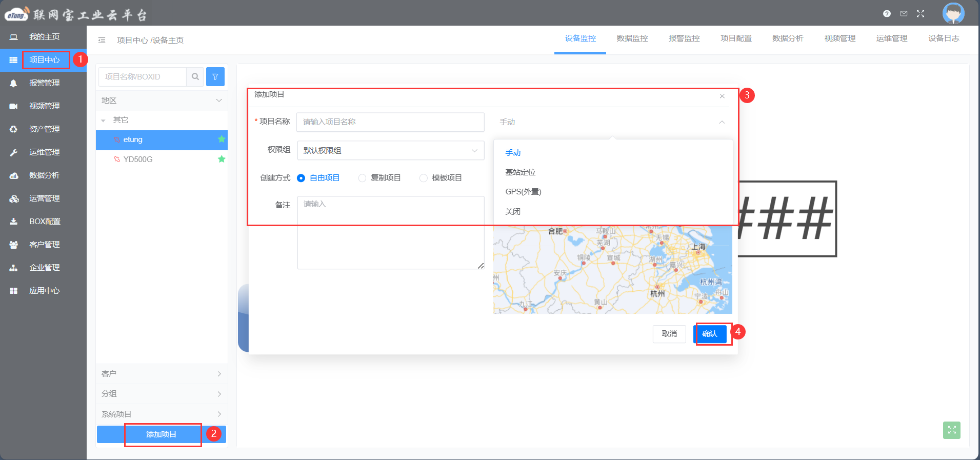Image resolution: width=980 pixels, height=460 pixels.
Task: Select the 自由项目 radio button
Action: point(301,178)
